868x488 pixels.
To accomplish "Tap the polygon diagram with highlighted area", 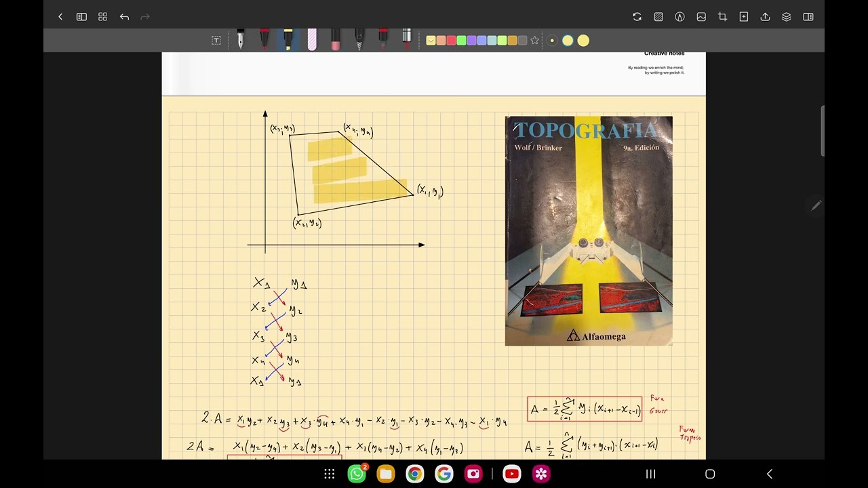I will [346, 182].
